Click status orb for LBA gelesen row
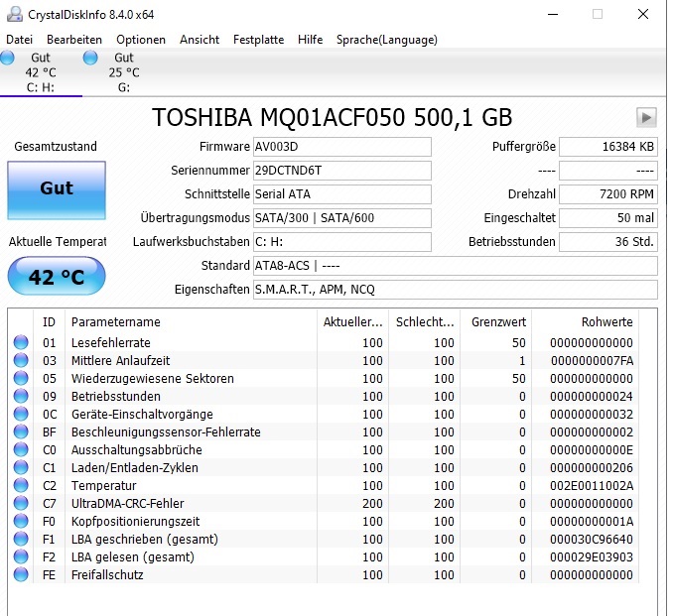The image size is (673, 616). tap(21, 556)
